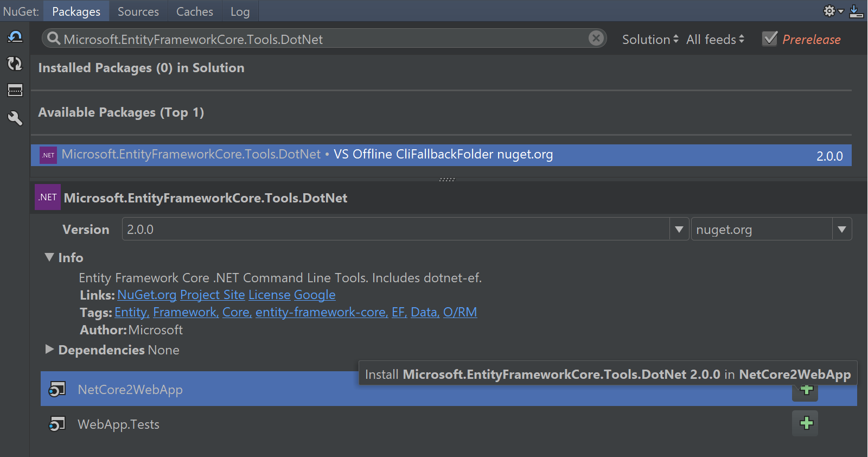The width and height of the screenshot is (868, 457).
Task: Open the console panel icon in sidebar
Action: [15, 90]
